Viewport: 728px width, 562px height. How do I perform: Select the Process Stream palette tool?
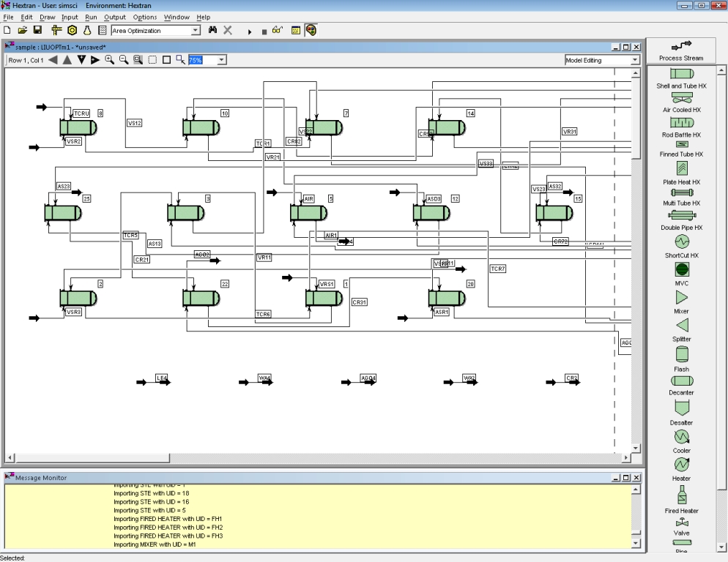click(x=681, y=50)
